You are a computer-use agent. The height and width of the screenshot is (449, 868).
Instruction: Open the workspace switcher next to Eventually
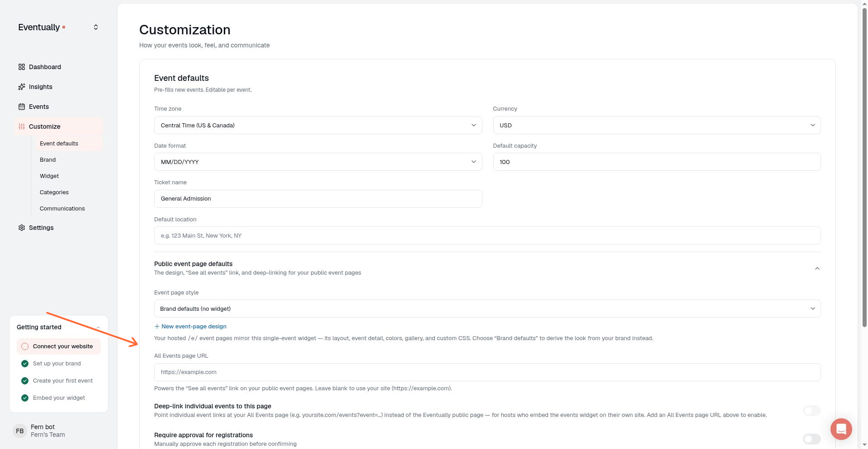click(96, 27)
